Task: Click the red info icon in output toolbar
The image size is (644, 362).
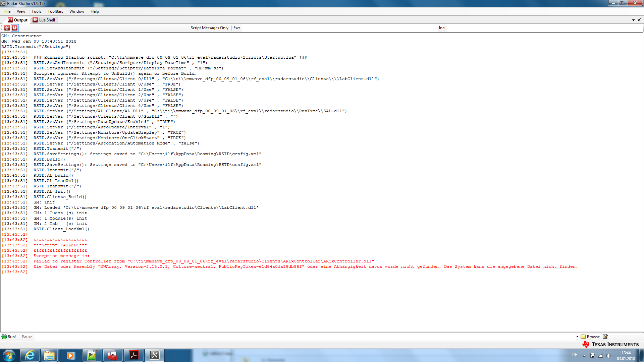Action: 15,28
